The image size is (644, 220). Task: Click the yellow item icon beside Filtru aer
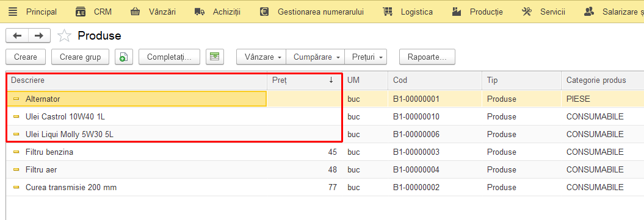16,169
